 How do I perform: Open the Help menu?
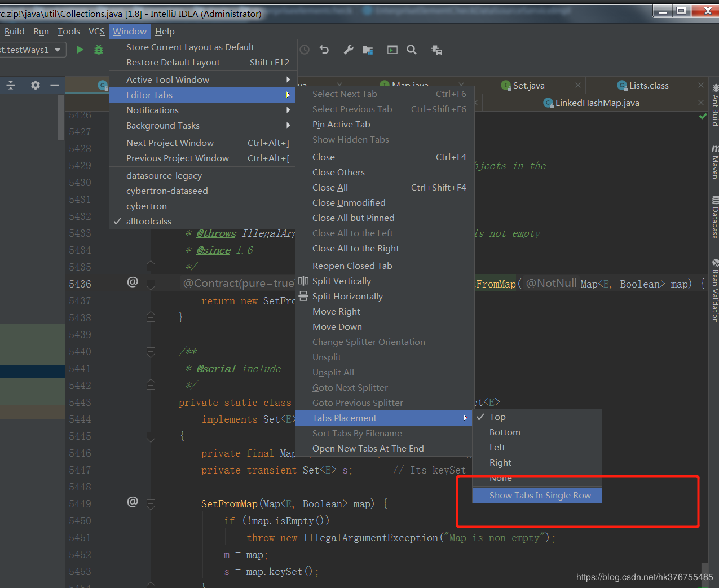tap(165, 32)
